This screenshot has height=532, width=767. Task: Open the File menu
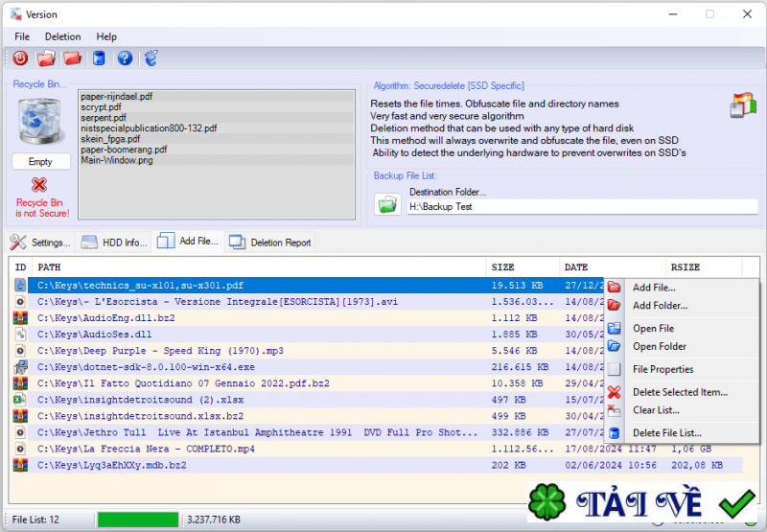pos(22,36)
